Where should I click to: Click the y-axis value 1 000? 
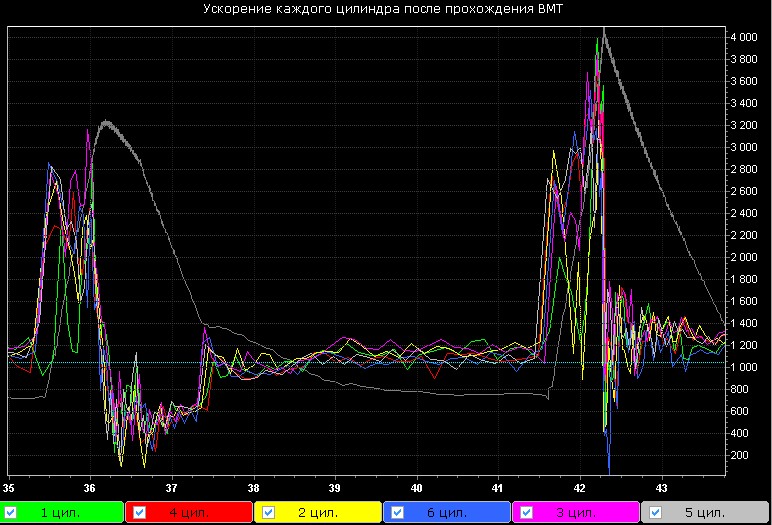click(x=744, y=367)
